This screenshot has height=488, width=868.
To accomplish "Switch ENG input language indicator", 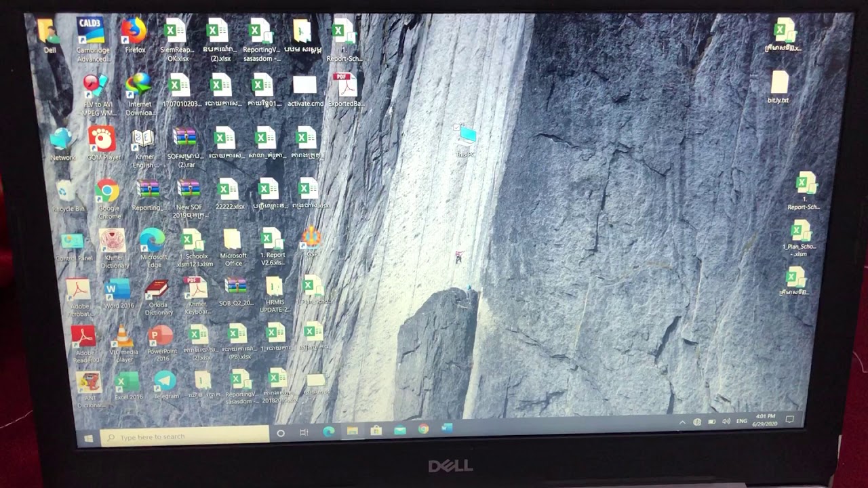I will point(742,421).
